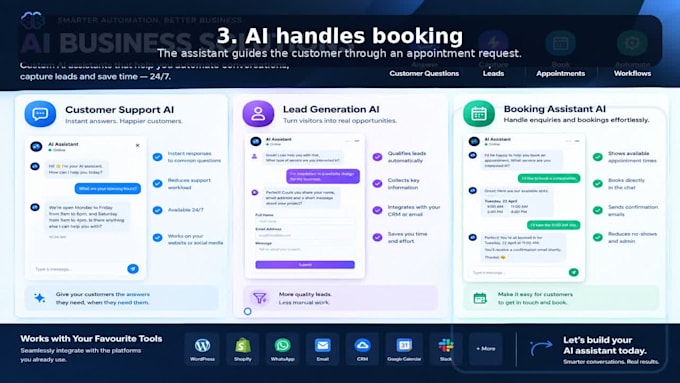Click the checkmark beside 'Available 24/7'
The height and width of the screenshot is (383, 680).
pos(157,210)
